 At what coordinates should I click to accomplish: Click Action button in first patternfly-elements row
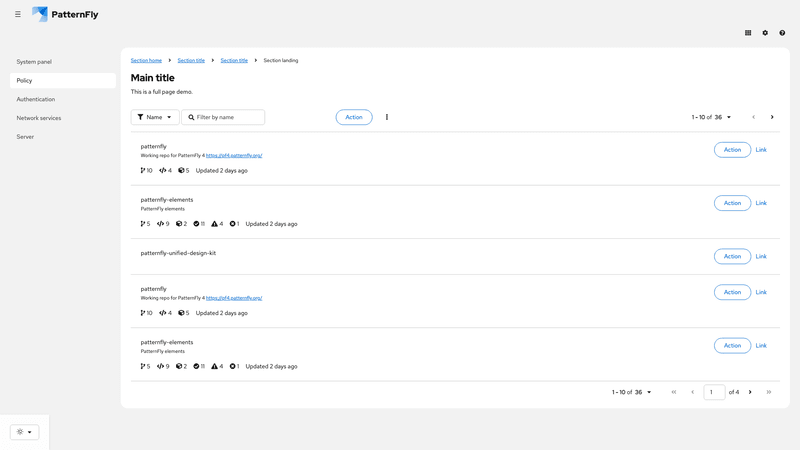coord(732,203)
